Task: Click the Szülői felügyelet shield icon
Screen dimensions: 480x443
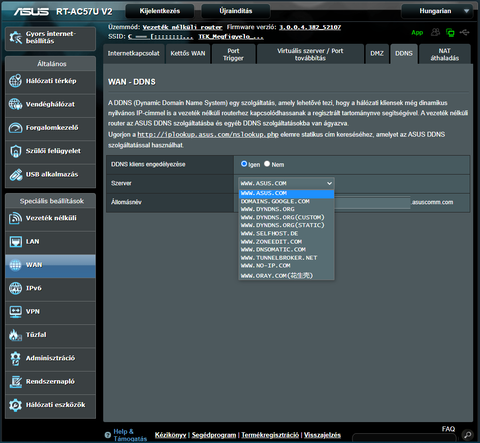Action: click(x=15, y=151)
